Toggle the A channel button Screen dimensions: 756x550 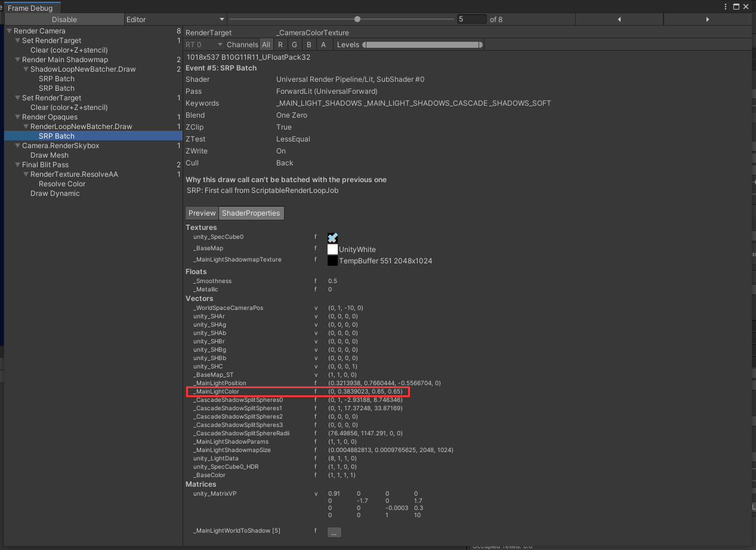(x=323, y=45)
